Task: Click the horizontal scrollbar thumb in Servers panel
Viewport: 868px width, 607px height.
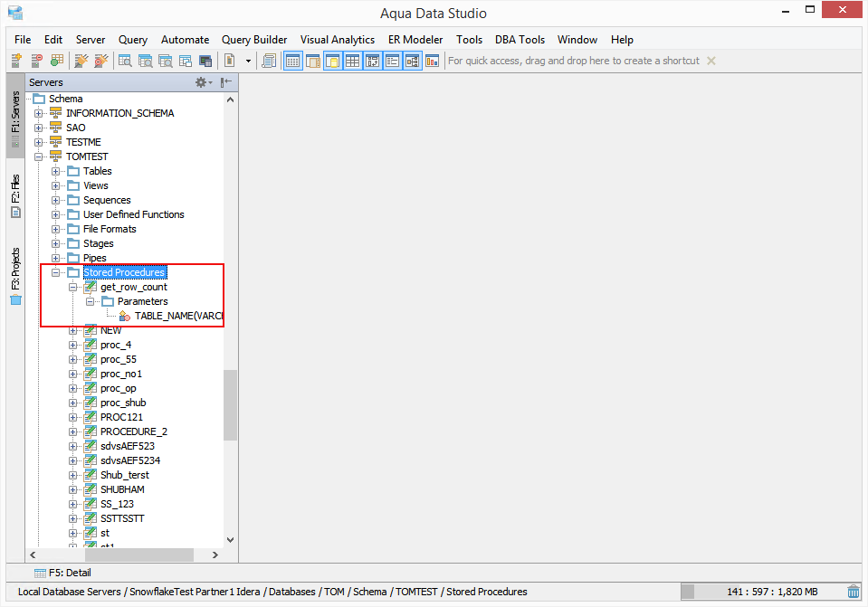Action: [x=139, y=555]
